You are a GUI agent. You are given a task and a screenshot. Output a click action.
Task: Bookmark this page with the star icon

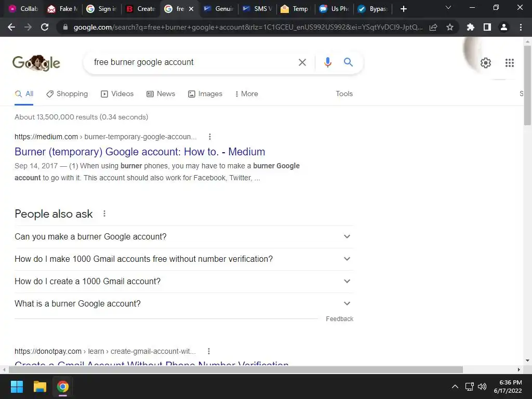click(450, 27)
